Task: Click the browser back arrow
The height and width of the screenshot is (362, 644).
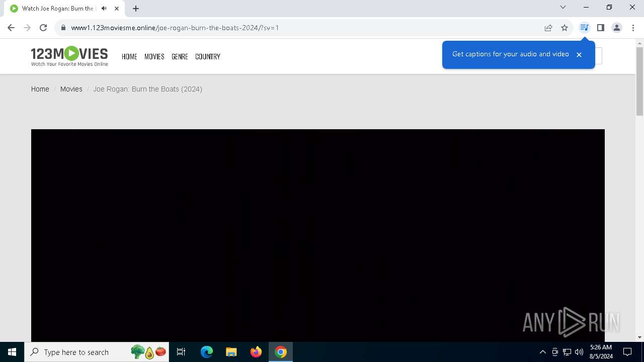Action: (x=11, y=28)
